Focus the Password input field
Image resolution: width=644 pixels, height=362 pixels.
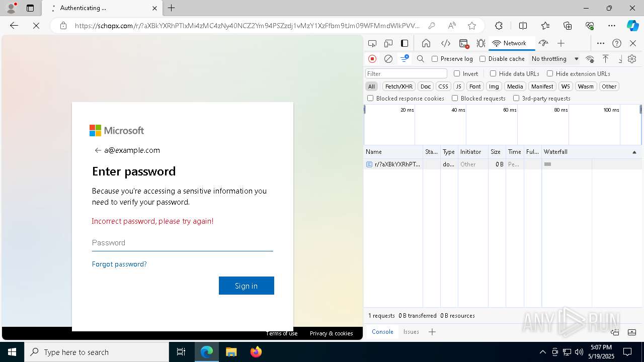[183, 243]
